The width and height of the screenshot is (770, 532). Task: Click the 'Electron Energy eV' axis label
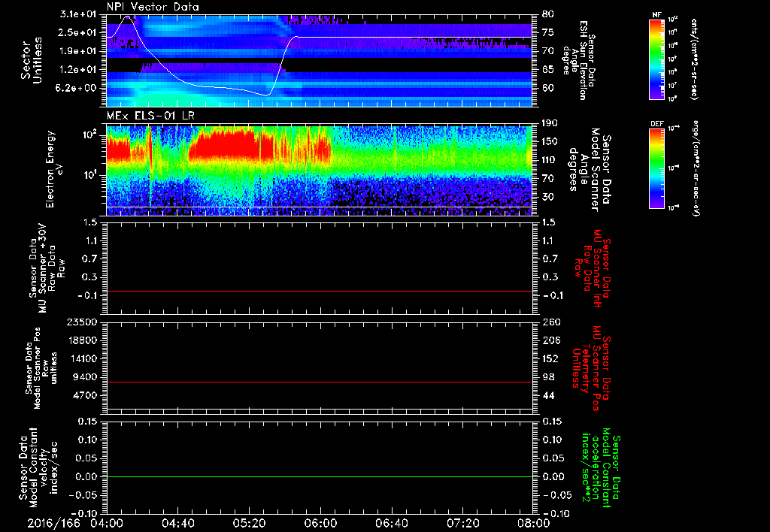54,169
